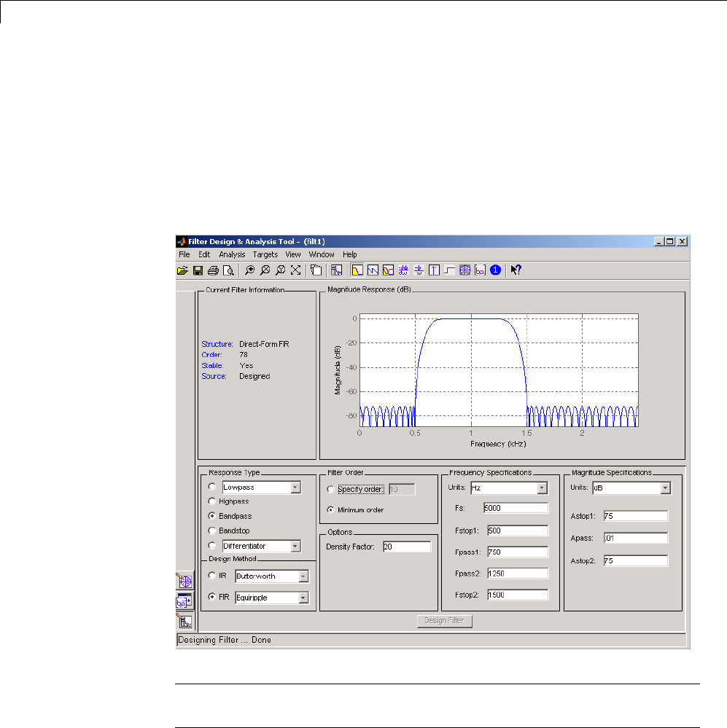This screenshot has width=727, height=728.
Task: Open Design Filter panel in the sidebar
Action: coord(184,621)
